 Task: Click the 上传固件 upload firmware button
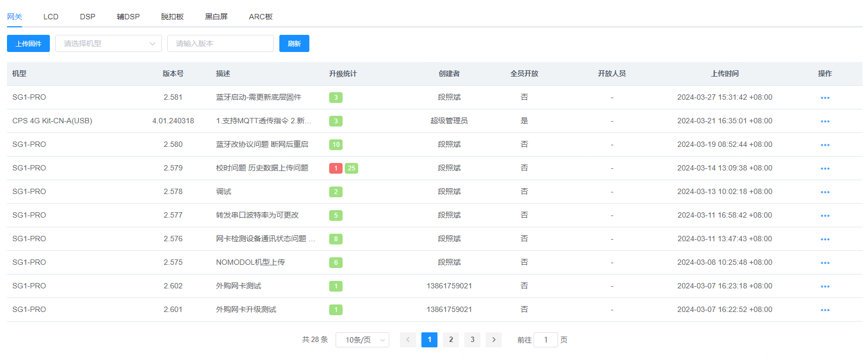tap(28, 43)
